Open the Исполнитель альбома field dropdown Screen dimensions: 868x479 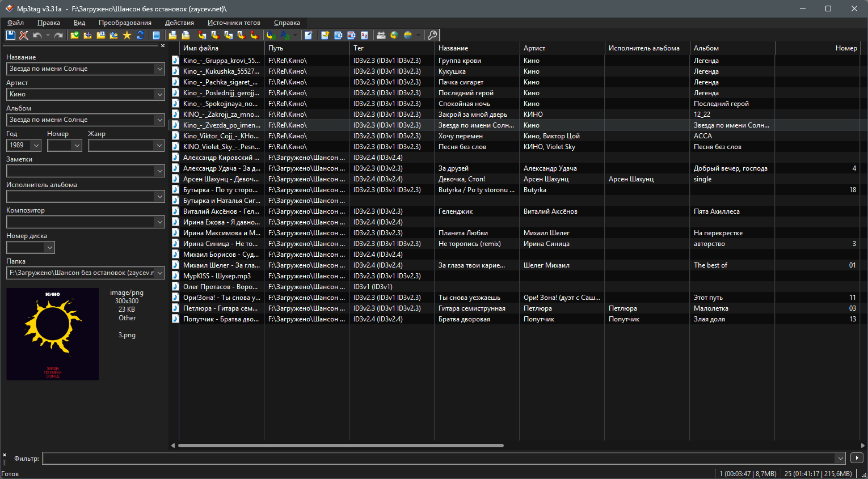point(159,196)
